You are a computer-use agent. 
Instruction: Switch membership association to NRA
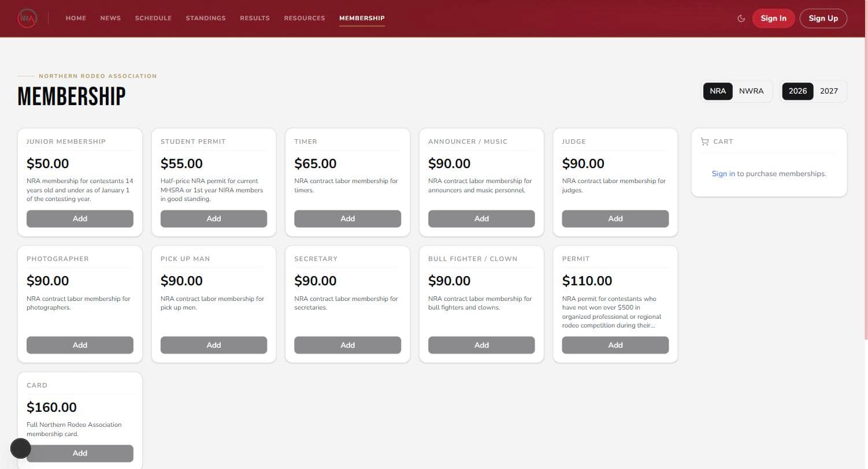point(718,91)
